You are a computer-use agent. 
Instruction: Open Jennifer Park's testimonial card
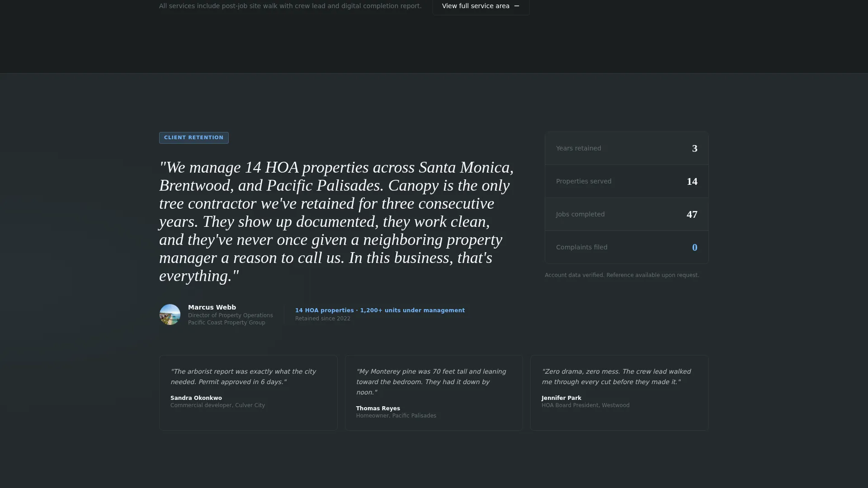(x=619, y=393)
